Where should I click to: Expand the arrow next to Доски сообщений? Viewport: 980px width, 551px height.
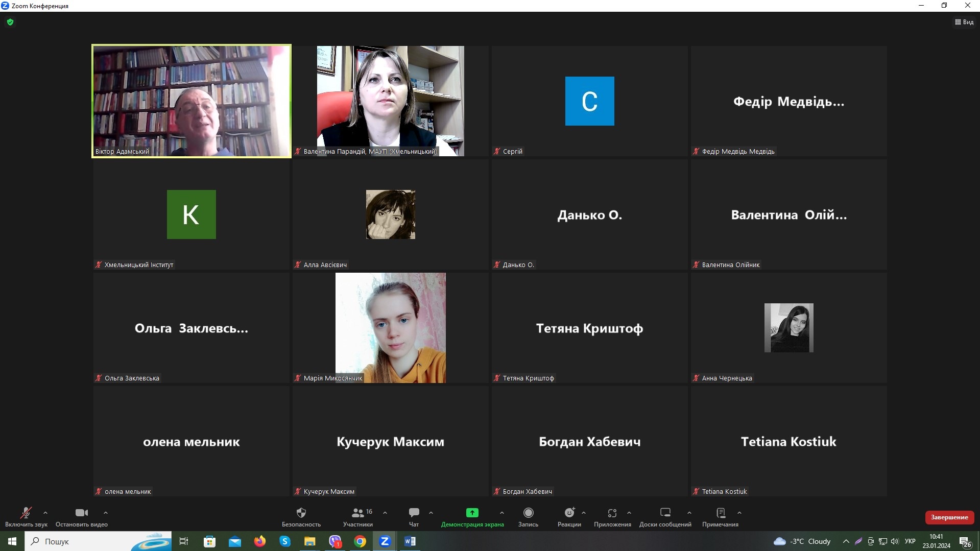click(689, 513)
